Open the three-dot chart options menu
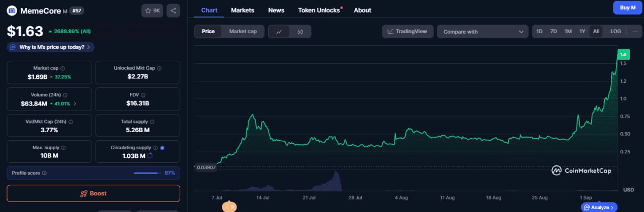 tap(634, 31)
